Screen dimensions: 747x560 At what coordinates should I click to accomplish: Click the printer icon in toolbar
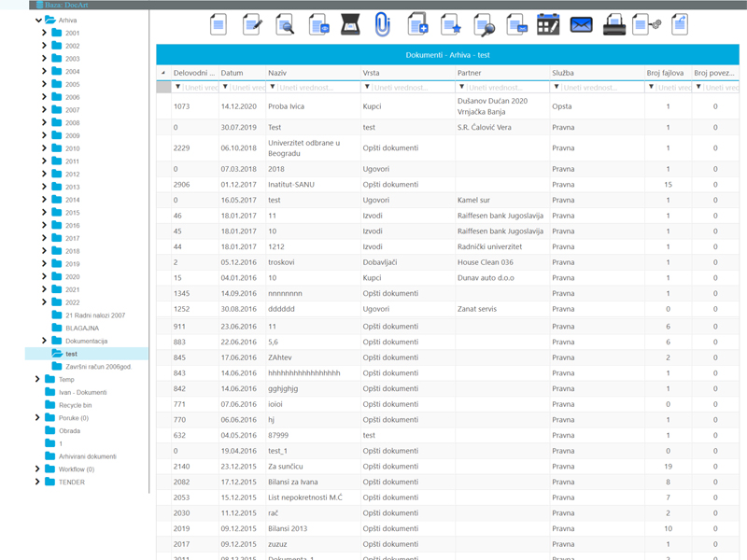614,24
